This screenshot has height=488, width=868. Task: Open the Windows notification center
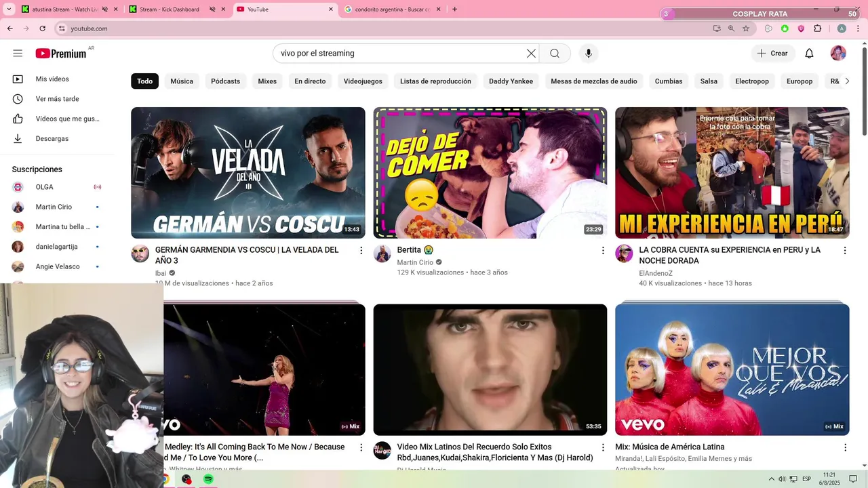point(853,479)
